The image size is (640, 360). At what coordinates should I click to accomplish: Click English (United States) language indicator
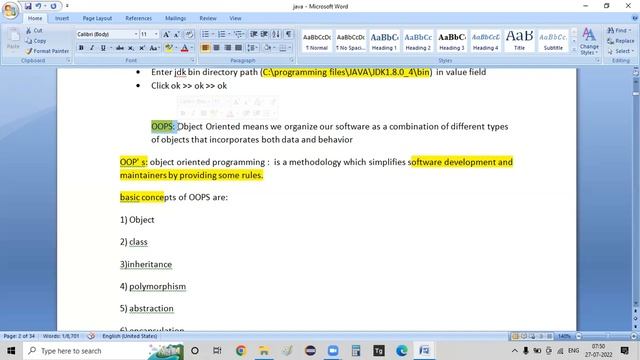click(x=130, y=336)
